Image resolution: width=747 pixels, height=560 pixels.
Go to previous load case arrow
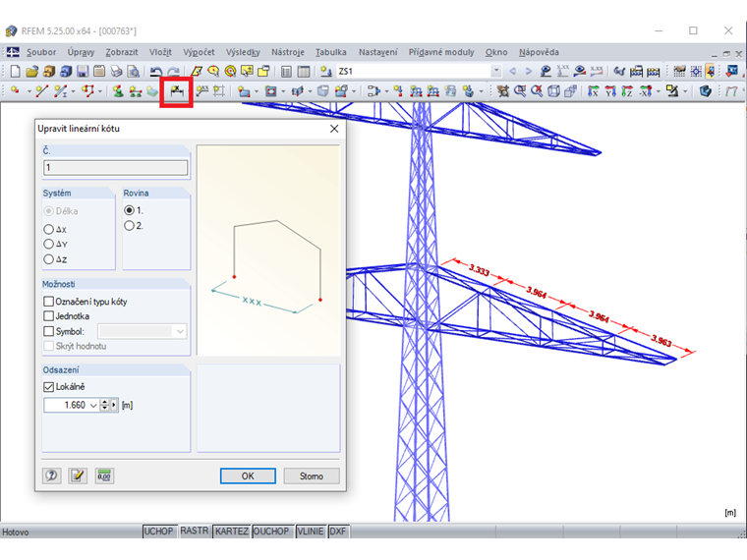(513, 72)
